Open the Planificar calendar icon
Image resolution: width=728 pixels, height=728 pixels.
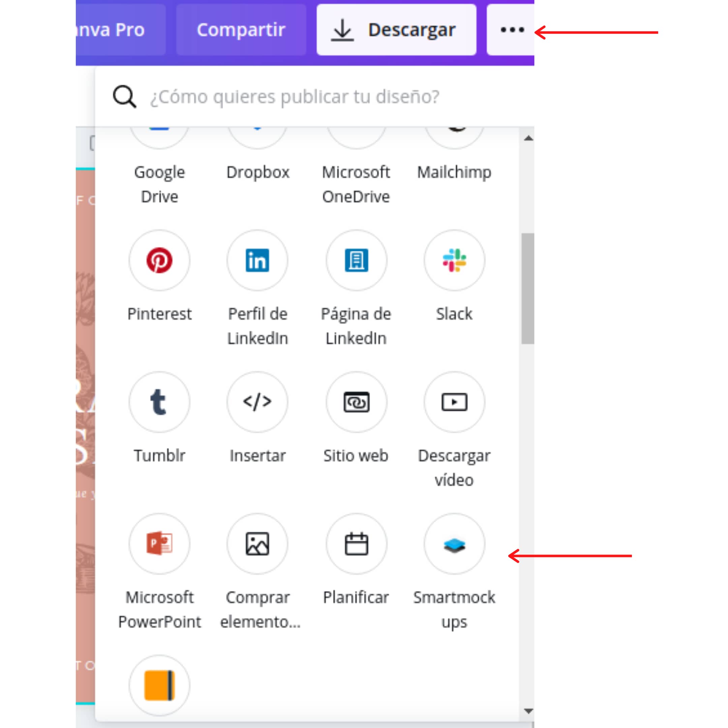click(x=356, y=544)
